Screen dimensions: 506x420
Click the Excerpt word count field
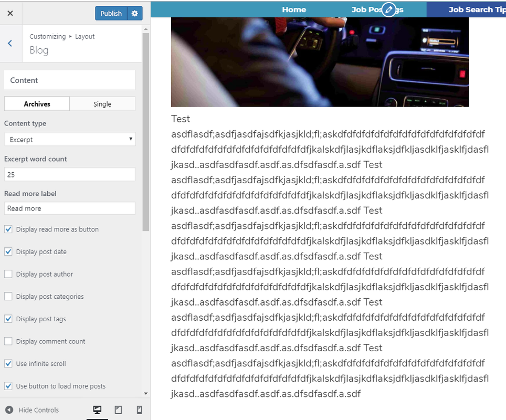[70, 174]
